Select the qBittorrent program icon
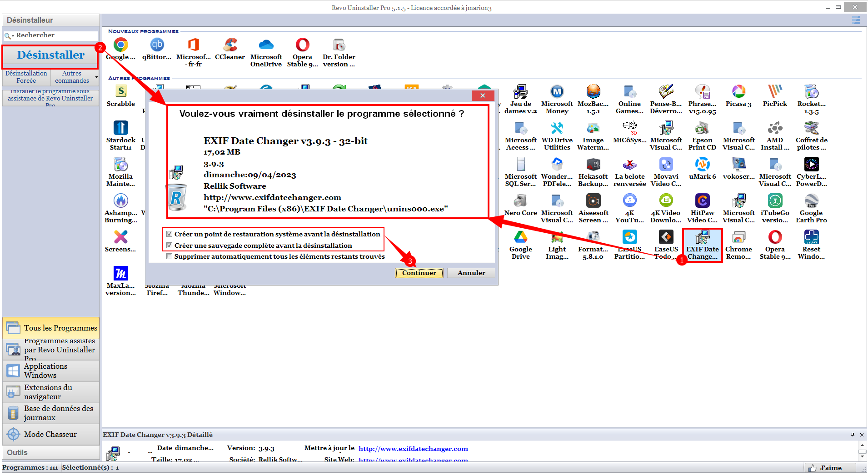Viewport: 868px width, 476px height. click(x=157, y=45)
